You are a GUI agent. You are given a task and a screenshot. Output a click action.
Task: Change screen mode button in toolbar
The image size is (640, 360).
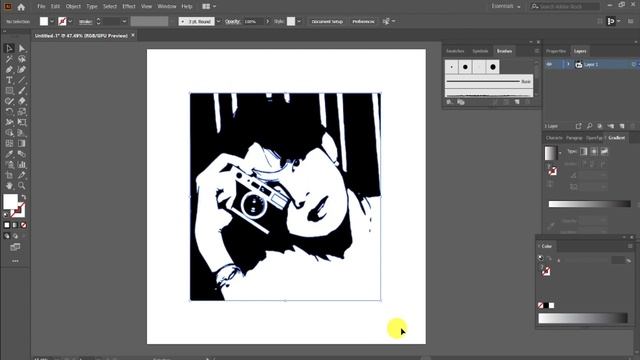(x=15, y=247)
